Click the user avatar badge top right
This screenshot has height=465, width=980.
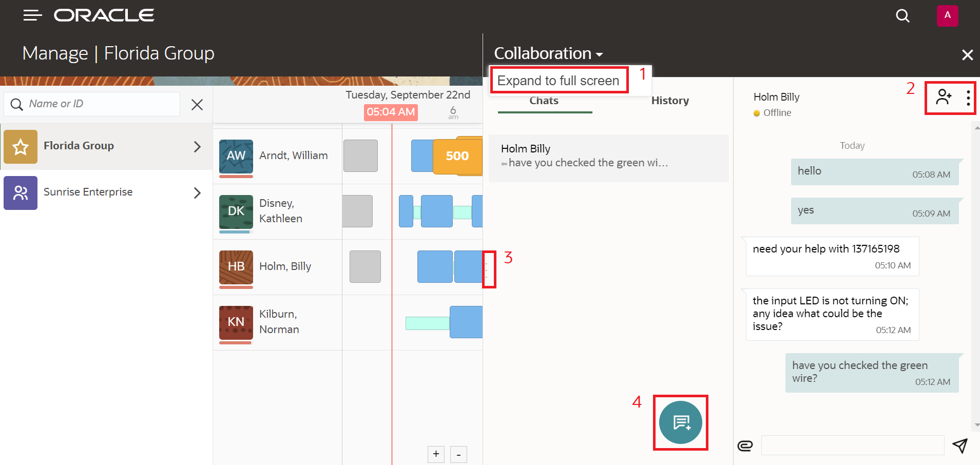(948, 15)
